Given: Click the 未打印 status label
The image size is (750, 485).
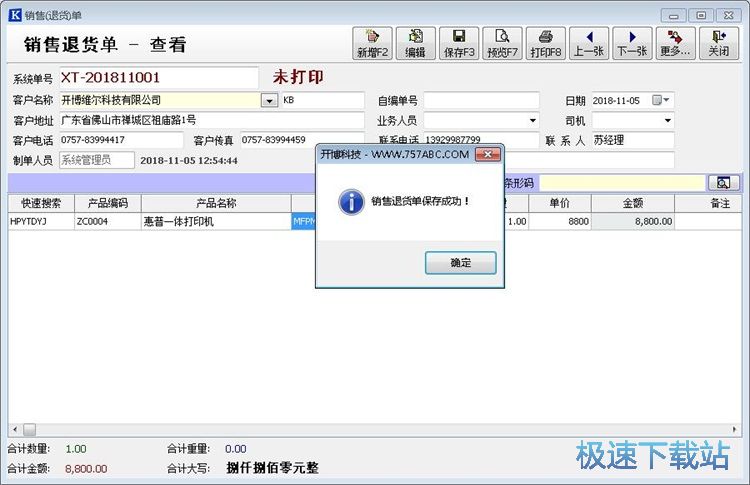Looking at the screenshot, I should point(298,77).
